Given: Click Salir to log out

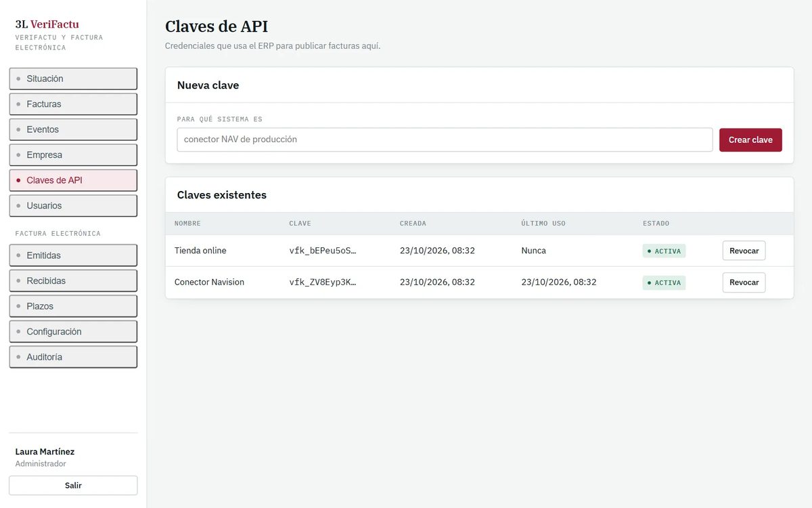Looking at the screenshot, I should [x=73, y=486].
